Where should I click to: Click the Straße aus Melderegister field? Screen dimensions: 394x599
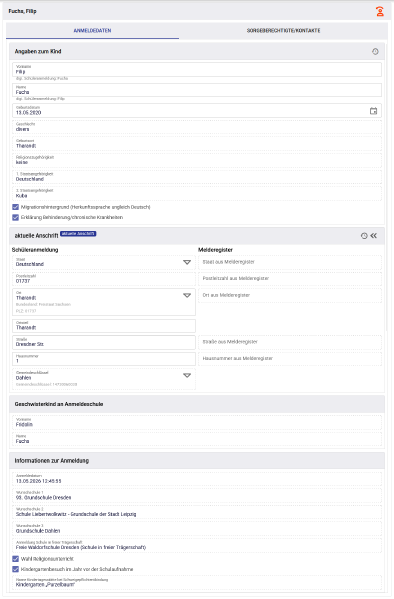(290, 342)
